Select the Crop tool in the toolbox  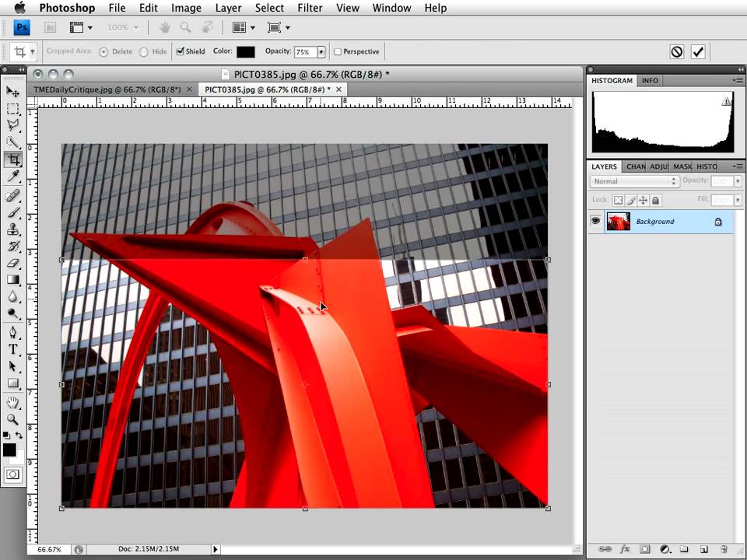pyautogui.click(x=13, y=159)
